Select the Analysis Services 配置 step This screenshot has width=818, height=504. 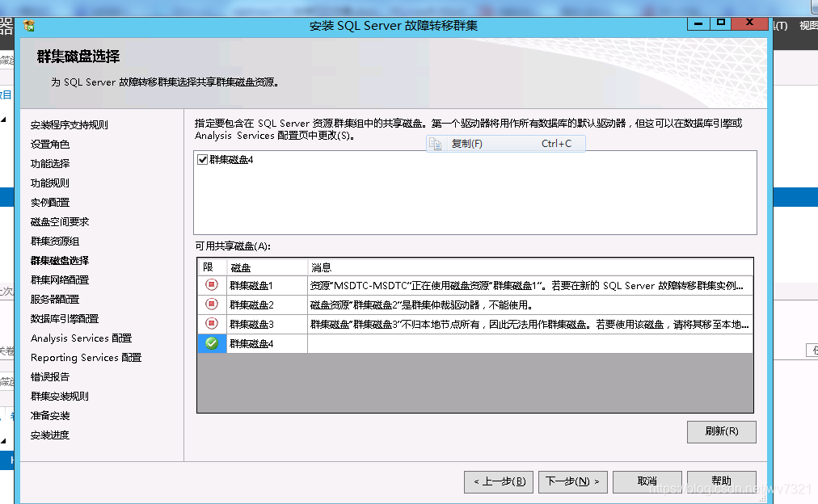[81, 338]
